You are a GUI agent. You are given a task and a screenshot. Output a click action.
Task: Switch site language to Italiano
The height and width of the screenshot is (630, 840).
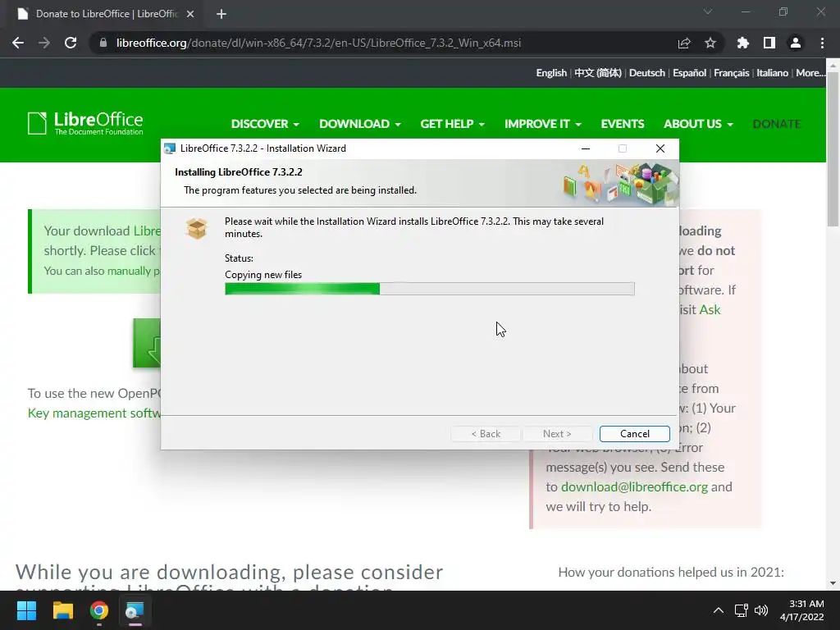(x=772, y=73)
